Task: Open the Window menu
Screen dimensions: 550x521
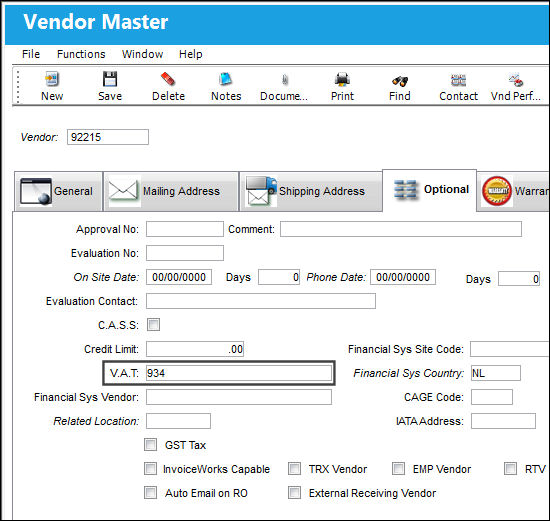Action: pyautogui.click(x=142, y=54)
